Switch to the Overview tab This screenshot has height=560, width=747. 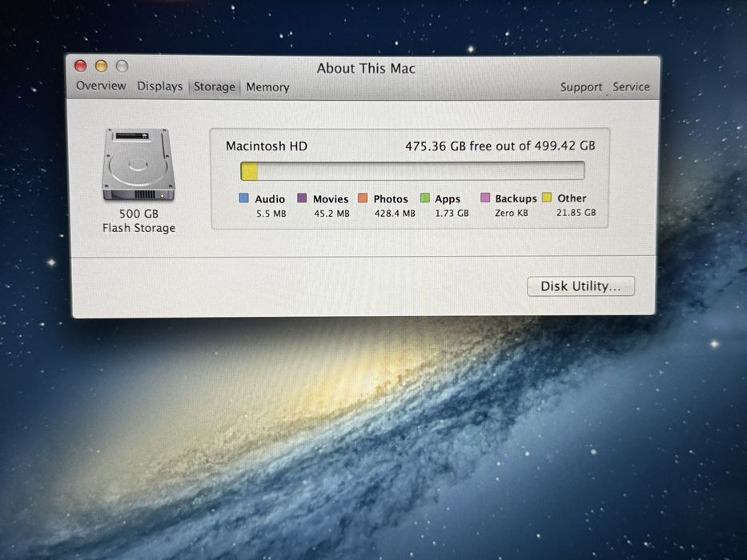101,86
